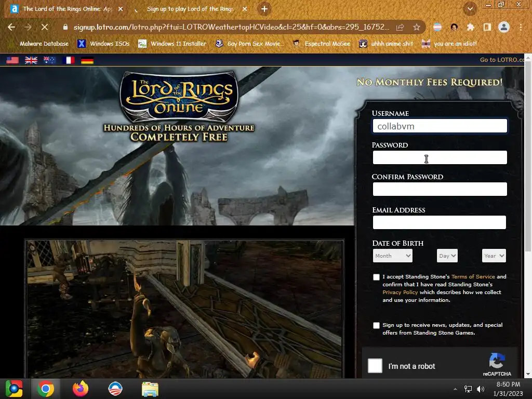Open the Malware Database bookmark
Viewport: 532px width, 399px height.
39,44
